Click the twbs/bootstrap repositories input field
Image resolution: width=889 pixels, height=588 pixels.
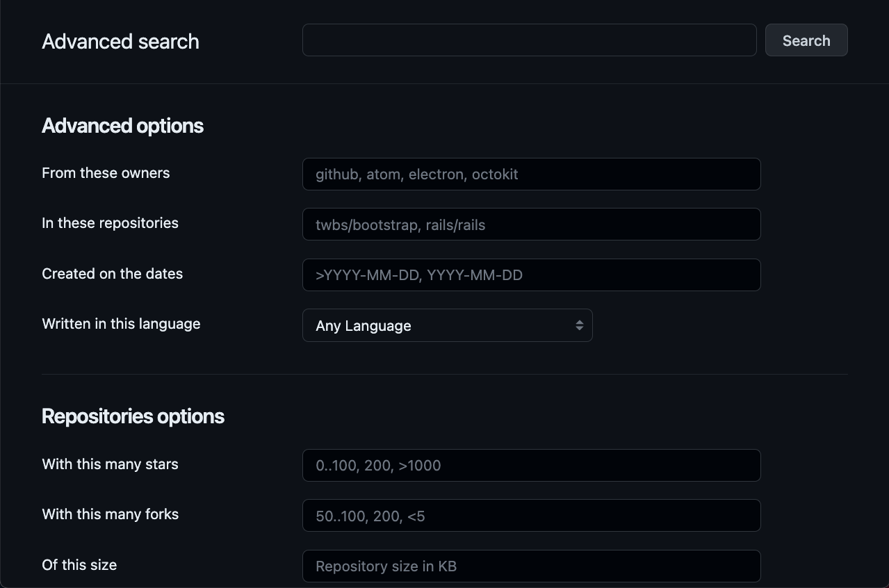pyautogui.click(x=531, y=224)
